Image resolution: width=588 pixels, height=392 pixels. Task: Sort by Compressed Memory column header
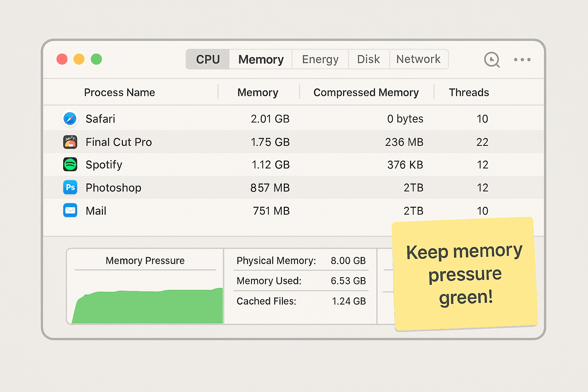(366, 93)
